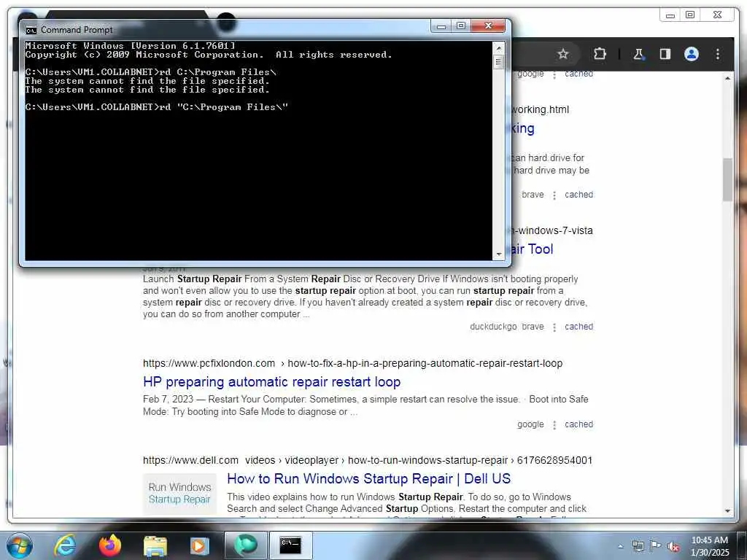Select the Command Prompt taskbar button
The image size is (747, 560).
click(x=290, y=545)
